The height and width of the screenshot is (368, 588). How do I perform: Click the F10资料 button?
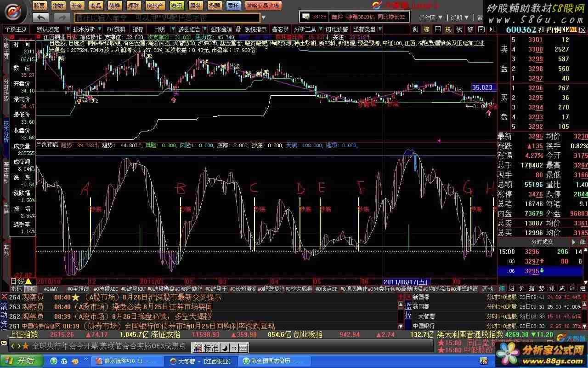click(x=116, y=29)
